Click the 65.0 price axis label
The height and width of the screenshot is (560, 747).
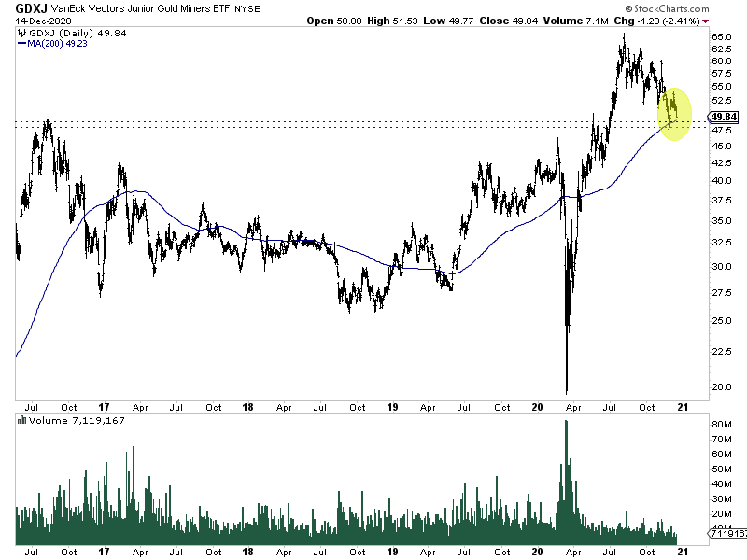[721, 36]
